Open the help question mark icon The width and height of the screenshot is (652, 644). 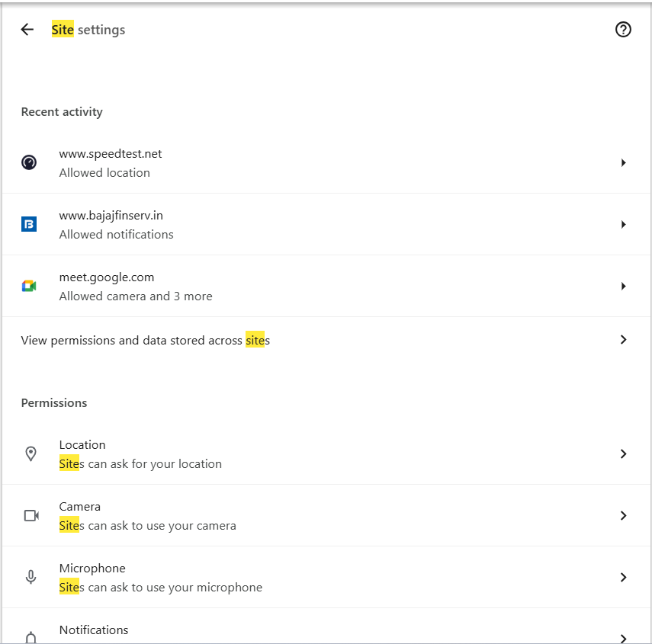tap(623, 30)
